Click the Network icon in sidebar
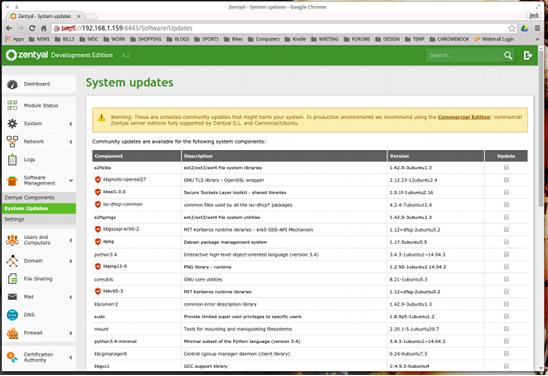This screenshot has width=548, height=376. click(12, 142)
